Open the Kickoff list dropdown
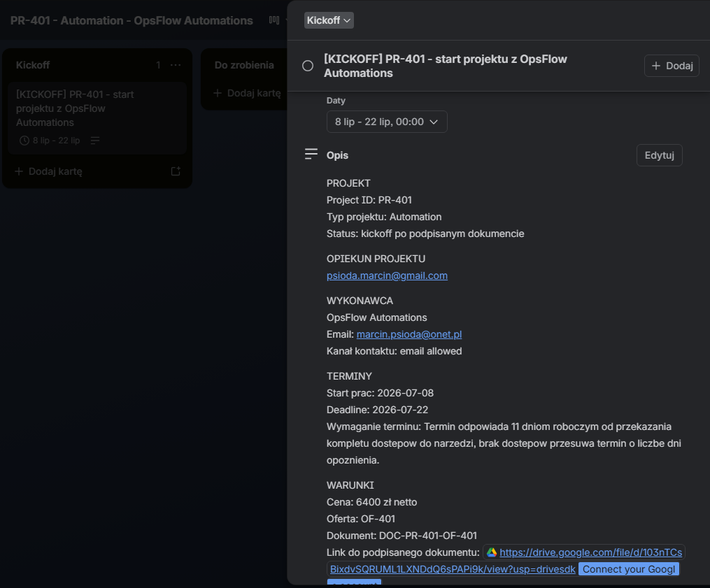This screenshot has width=710, height=588. pos(329,20)
